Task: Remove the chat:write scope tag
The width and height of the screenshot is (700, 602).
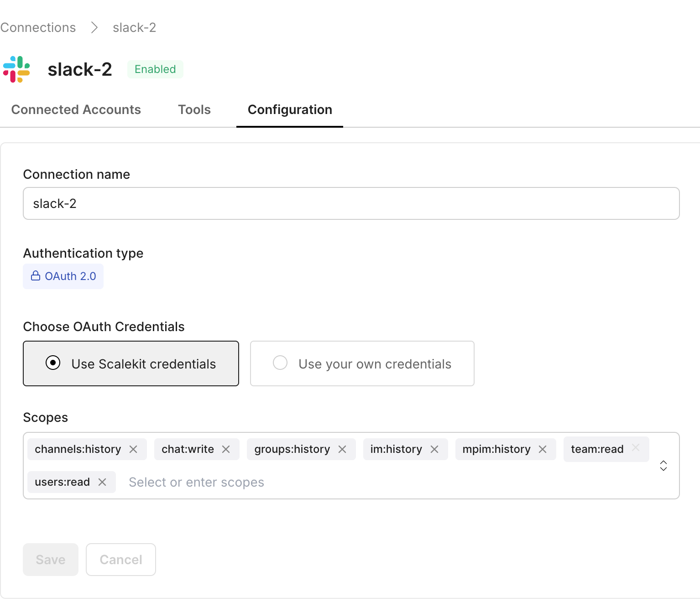Action: click(x=226, y=449)
